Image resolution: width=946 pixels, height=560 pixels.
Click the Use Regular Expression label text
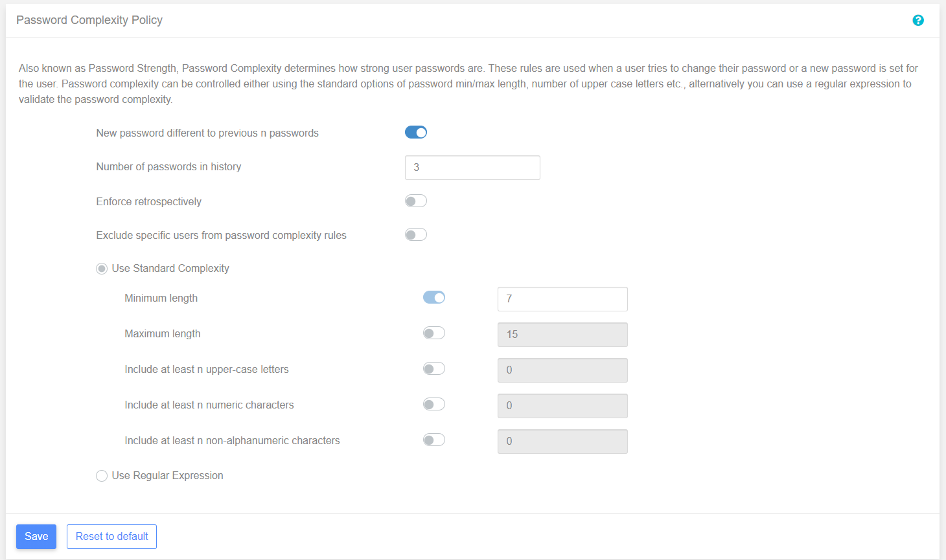tap(168, 476)
